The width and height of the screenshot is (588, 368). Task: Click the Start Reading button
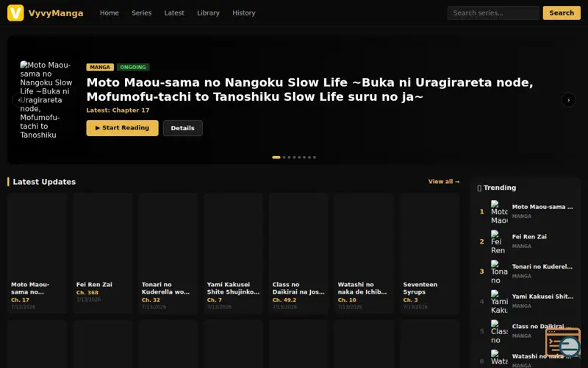122,127
